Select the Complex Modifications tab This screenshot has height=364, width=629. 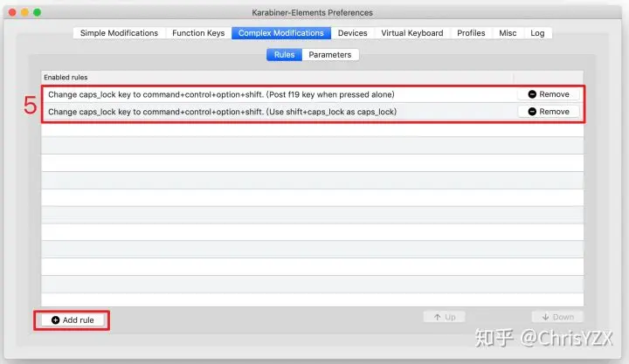281,33
